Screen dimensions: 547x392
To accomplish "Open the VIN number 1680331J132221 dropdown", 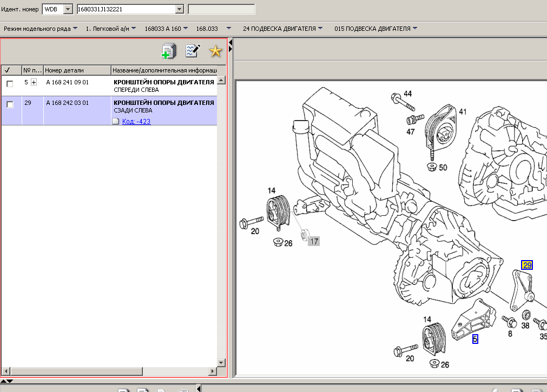I will point(180,9).
